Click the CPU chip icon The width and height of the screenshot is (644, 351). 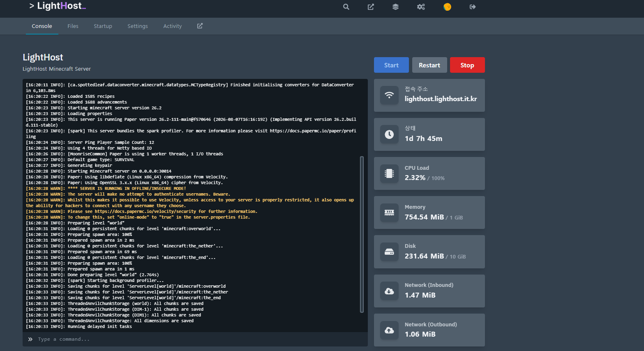click(x=389, y=173)
